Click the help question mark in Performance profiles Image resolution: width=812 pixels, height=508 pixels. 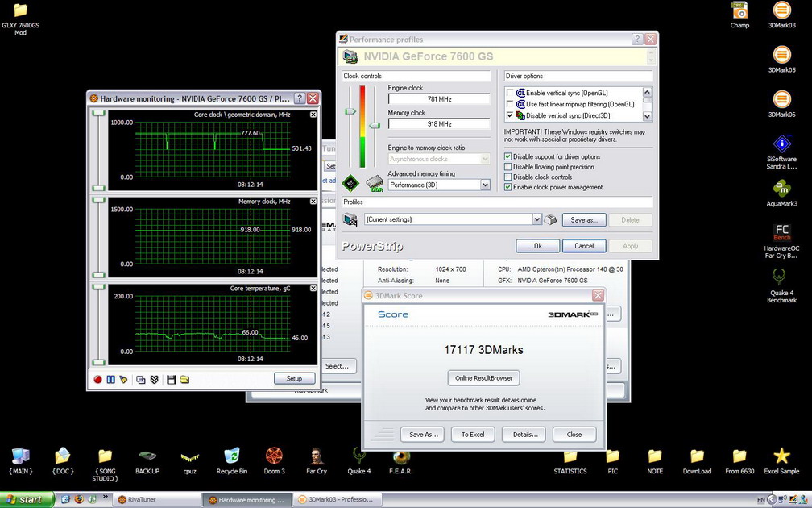tap(637, 40)
